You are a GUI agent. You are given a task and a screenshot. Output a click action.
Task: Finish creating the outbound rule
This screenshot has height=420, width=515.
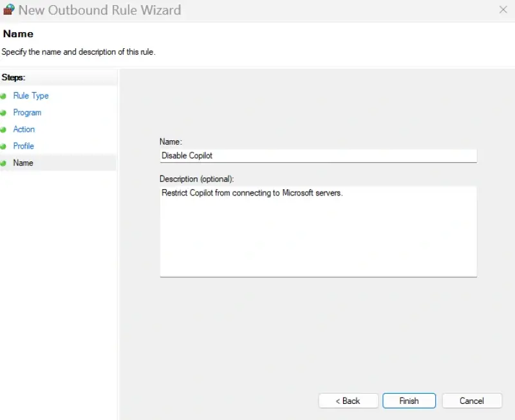(409, 400)
